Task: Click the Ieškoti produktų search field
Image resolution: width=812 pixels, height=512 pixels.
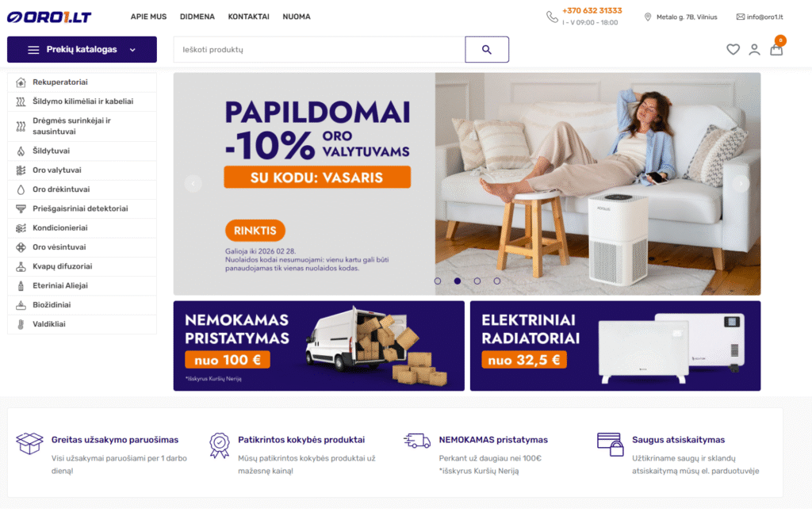Action: [319, 50]
